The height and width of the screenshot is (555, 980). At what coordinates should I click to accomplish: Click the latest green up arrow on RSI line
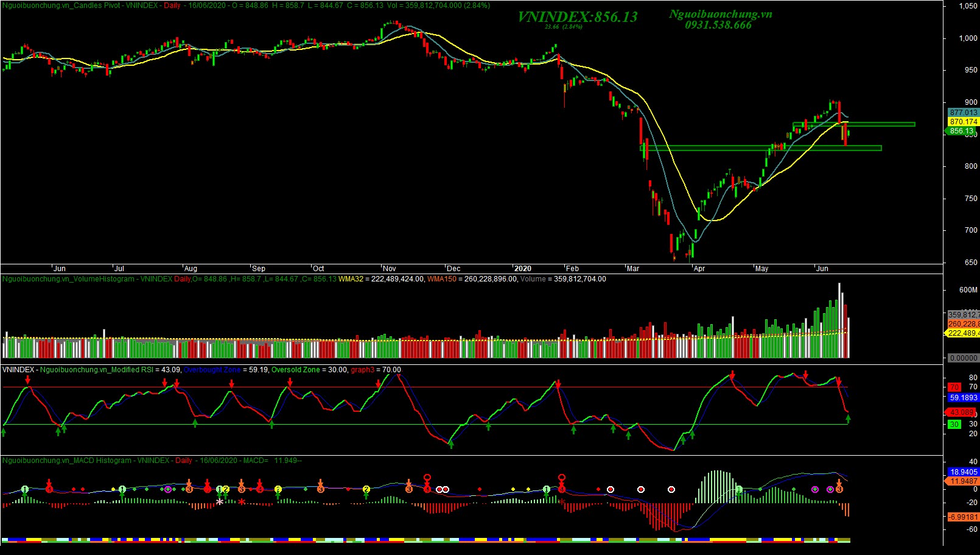tap(848, 419)
